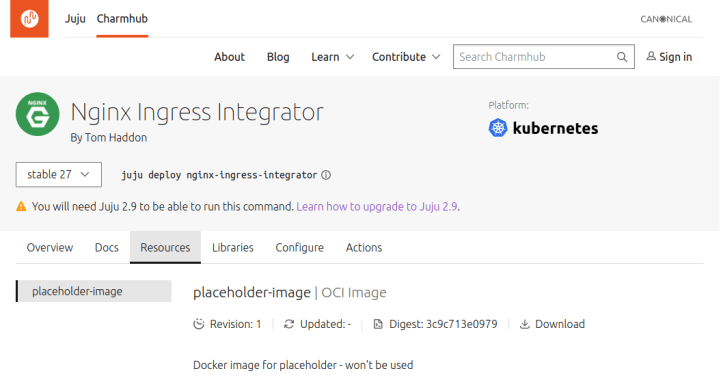Open the Configure tab
This screenshot has width=720, height=382.
click(299, 247)
